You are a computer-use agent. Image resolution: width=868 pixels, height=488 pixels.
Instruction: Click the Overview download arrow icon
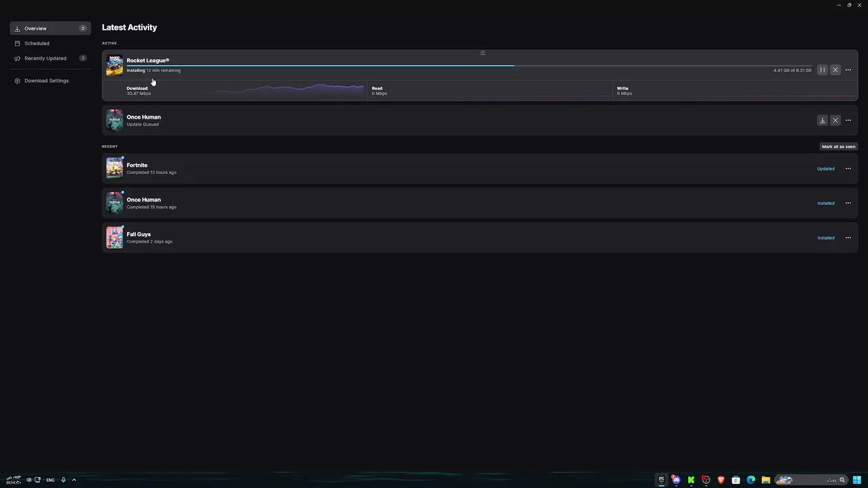point(18,28)
